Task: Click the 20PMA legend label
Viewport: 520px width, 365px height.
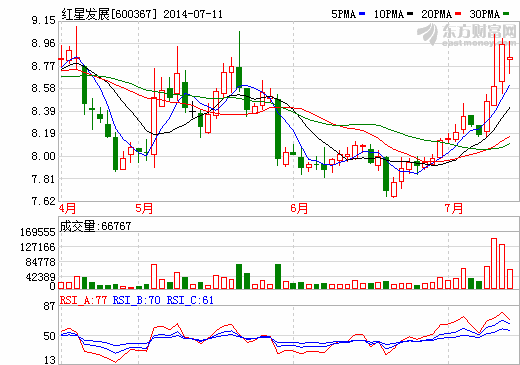Action: (437, 14)
